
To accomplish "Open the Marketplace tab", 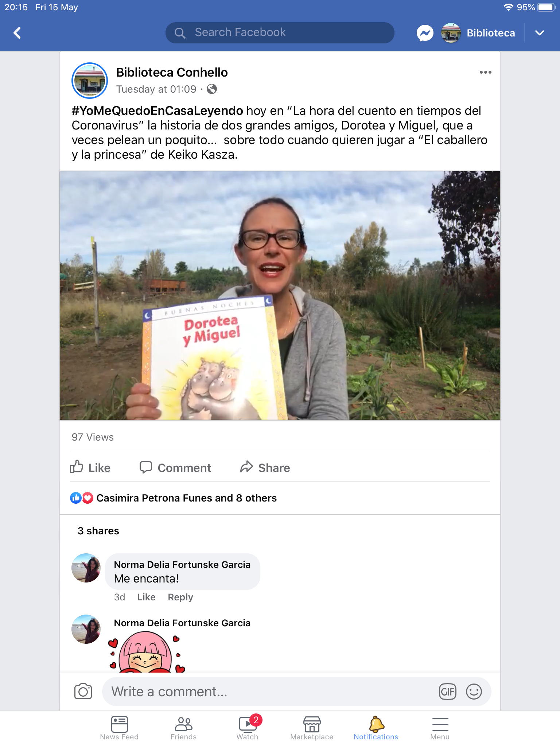I will pyautogui.click(x=312, y=728).
